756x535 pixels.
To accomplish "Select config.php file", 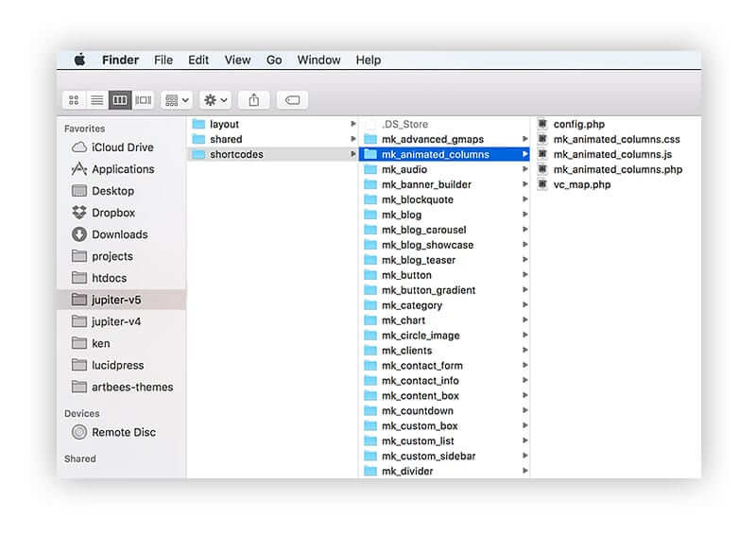I will pos(616,124).
